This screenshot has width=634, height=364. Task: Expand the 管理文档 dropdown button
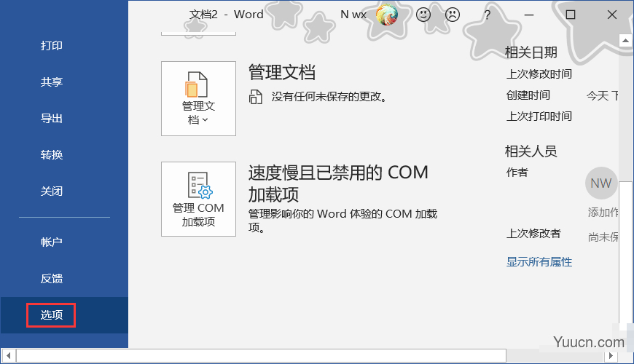click(x=198, y=98)
